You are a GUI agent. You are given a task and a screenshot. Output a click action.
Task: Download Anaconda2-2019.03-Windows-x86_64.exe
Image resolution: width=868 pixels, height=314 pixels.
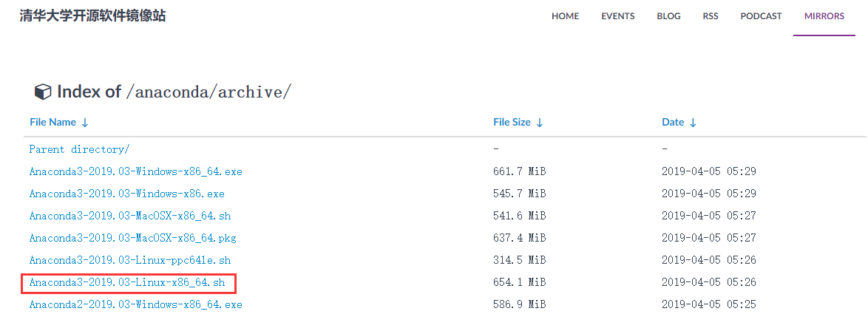click(135, 304)
